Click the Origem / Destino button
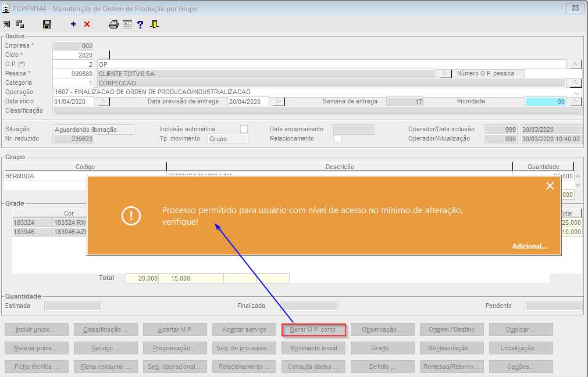Image resolution: width=588 pixels, height=377 pixels. 452,329
